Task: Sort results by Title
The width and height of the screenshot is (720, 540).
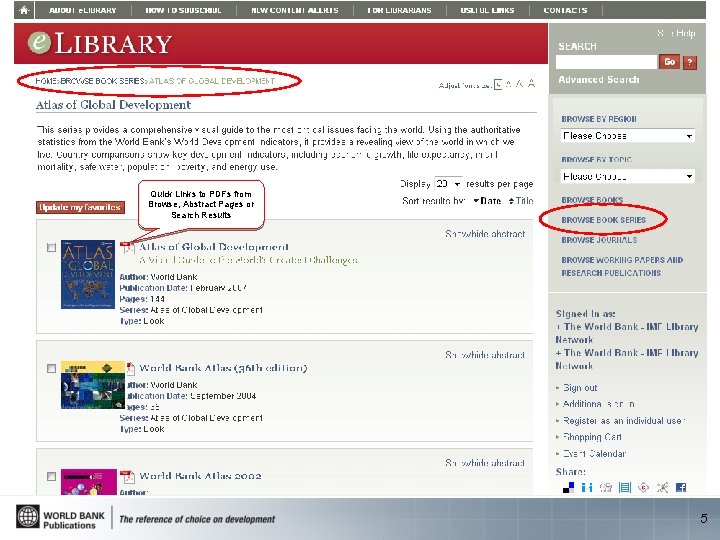Action: point(521,201)
